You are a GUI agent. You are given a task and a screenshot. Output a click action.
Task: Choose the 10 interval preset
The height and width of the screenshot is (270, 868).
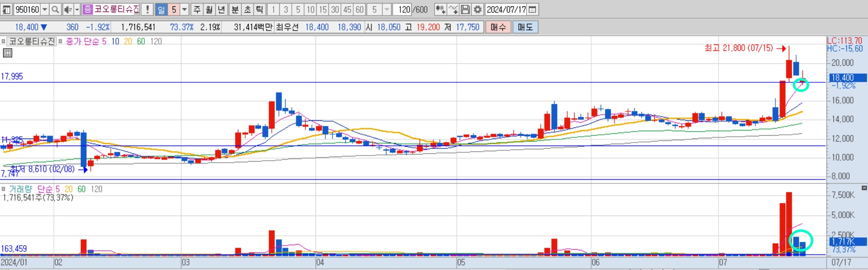(310, 9)
